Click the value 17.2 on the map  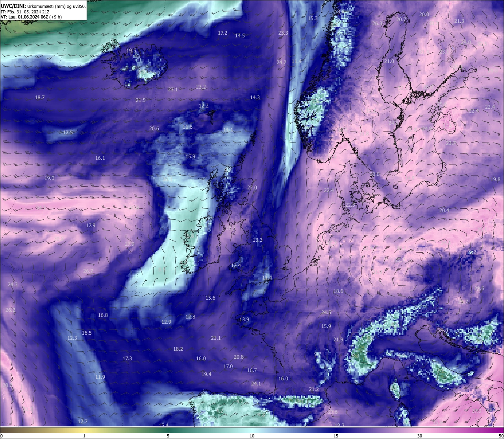point(222,33)
